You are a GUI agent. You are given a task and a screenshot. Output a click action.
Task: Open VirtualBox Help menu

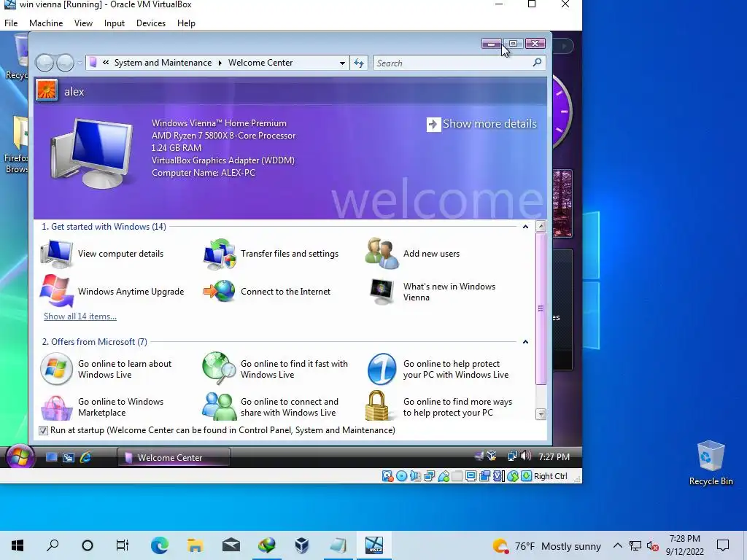(x=186, y=23)
